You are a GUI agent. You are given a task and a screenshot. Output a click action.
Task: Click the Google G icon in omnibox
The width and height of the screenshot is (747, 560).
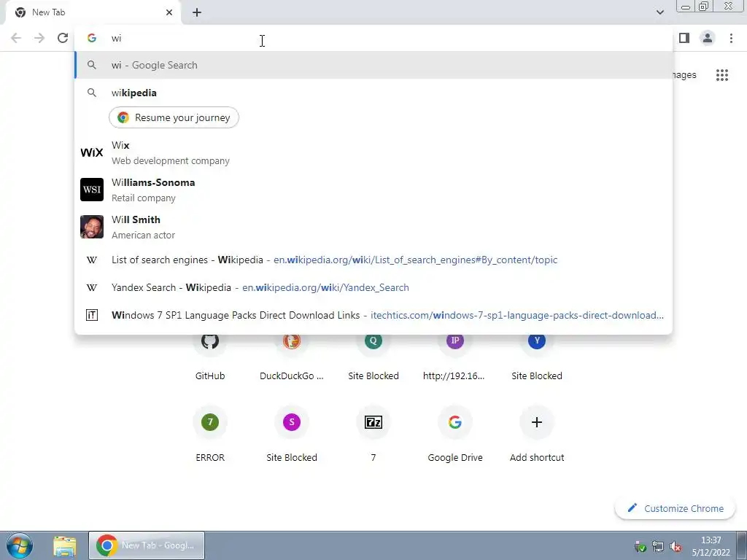coord(91,38)
